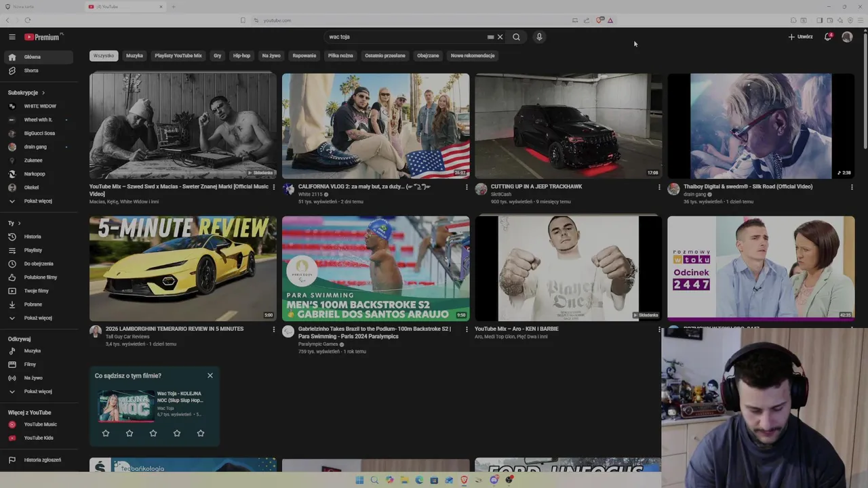This screenshot has width=868, height=488.
Task: Open the on-screen keyboard icon in search box
Action: click(x=490, y=37)
